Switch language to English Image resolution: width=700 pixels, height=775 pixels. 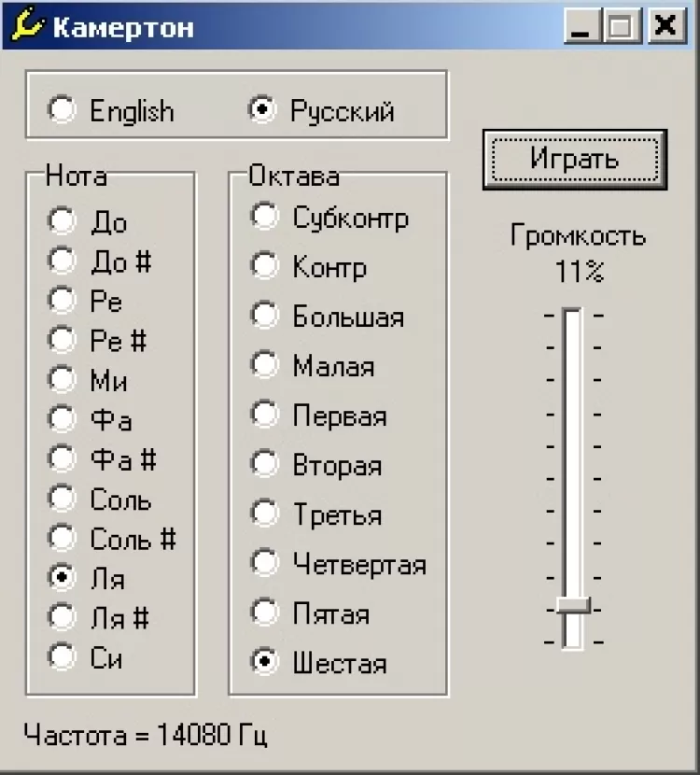click(x=63, y=110)
